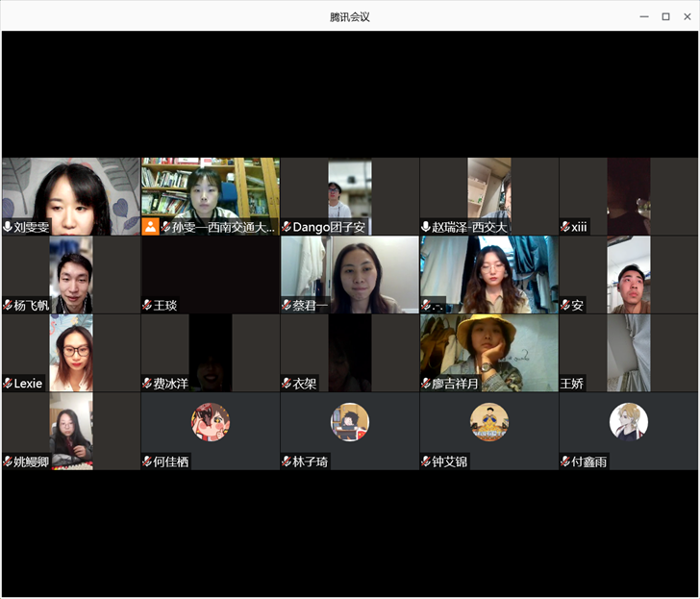Click the muted mic icon beside 杨飞帆

[8, 306]
